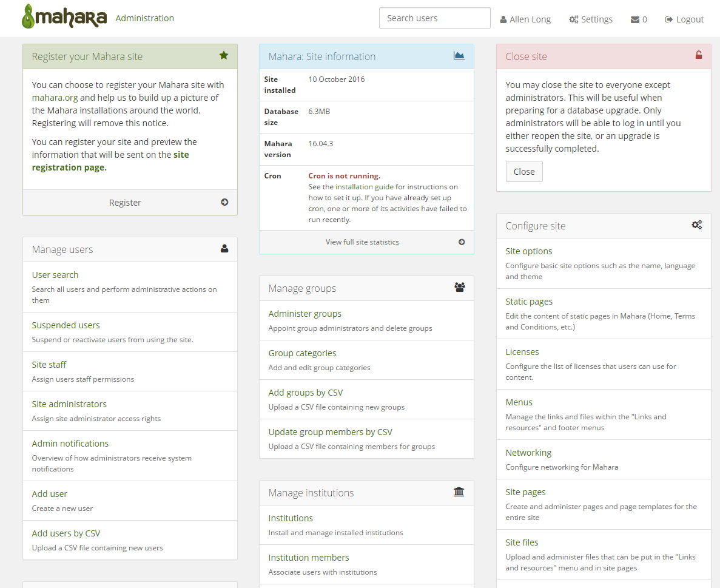Open Settings in the top navigation
Viewport: 720px width, 588px height.
(x=591, y=19)
